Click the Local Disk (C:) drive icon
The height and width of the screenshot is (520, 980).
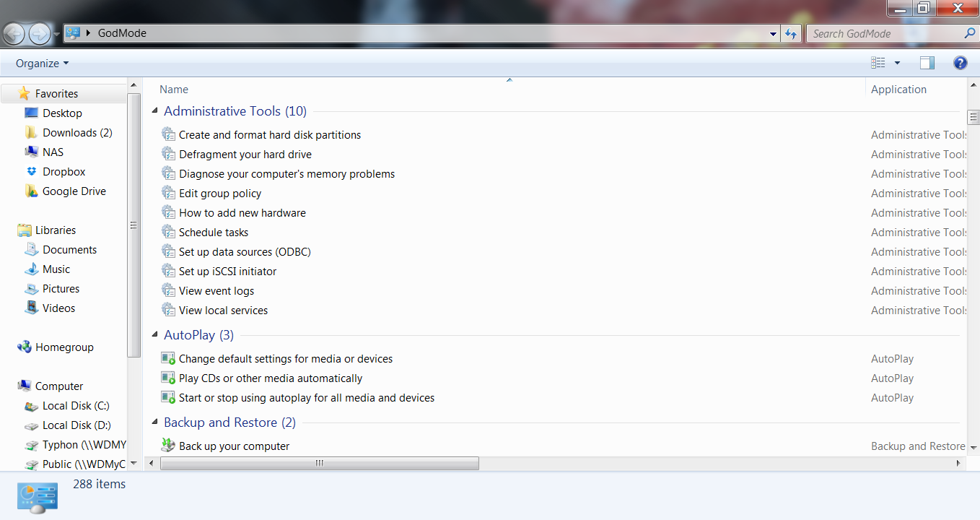tap(31, 406)
